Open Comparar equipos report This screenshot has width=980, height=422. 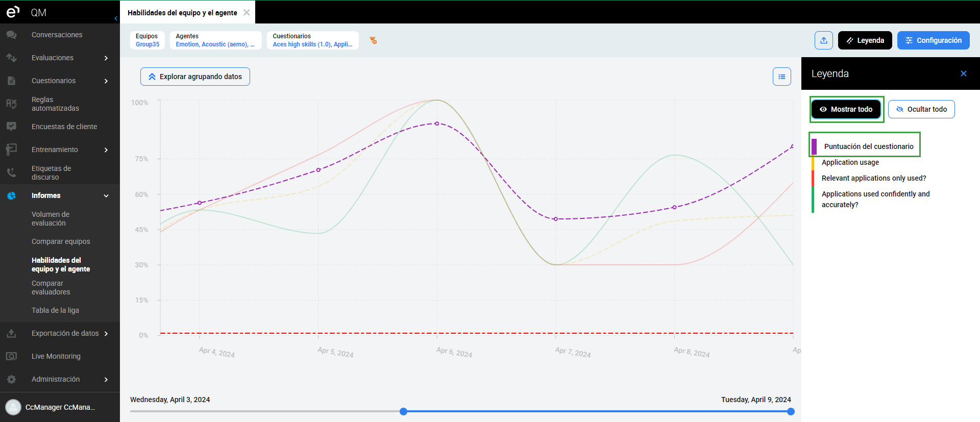click(61, 241)
